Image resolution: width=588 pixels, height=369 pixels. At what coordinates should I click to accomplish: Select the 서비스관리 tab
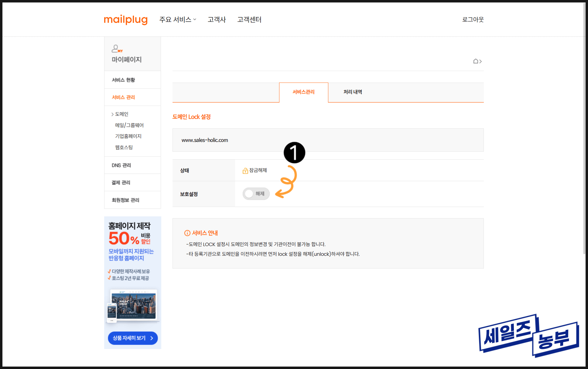[x=303, y=92]
